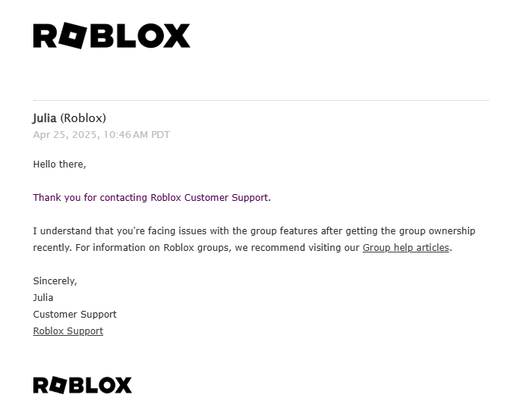Click the purple Thank you for contacting line
This screenshot has width=532, height=420.
tap(152, 198)
